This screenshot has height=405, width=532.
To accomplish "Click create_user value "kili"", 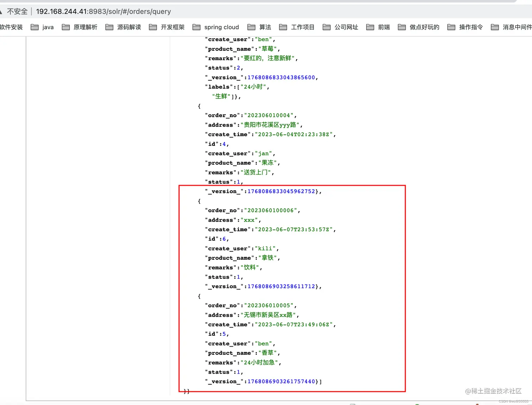I will tap(265, 248).
